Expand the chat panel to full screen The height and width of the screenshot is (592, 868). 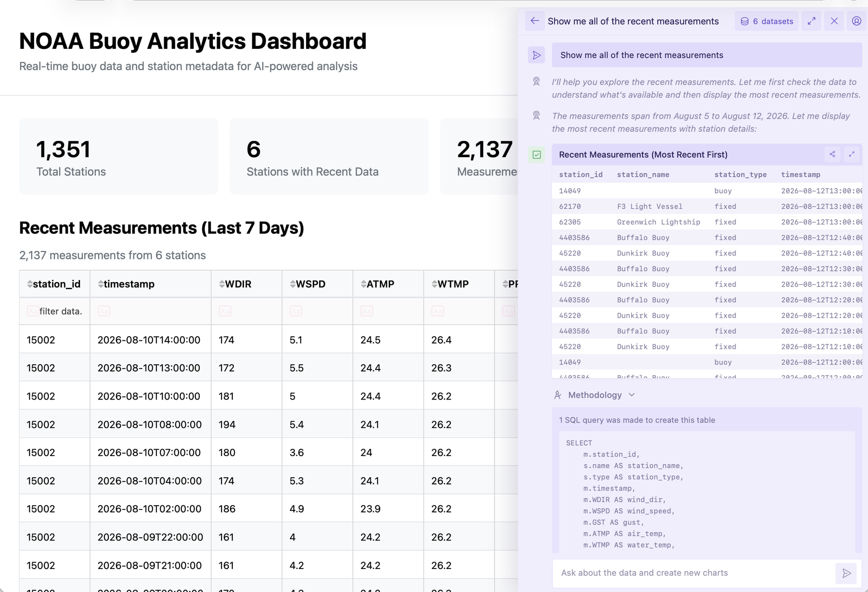pos(811,21)
